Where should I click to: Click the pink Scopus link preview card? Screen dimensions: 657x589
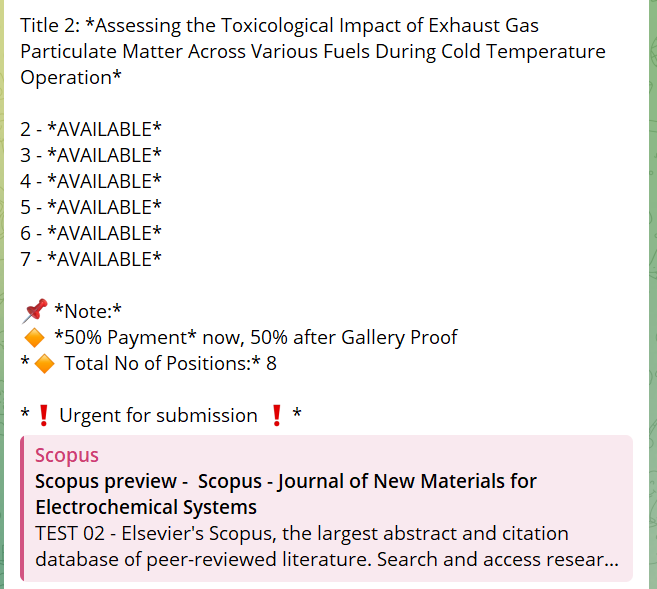point(326,508)
